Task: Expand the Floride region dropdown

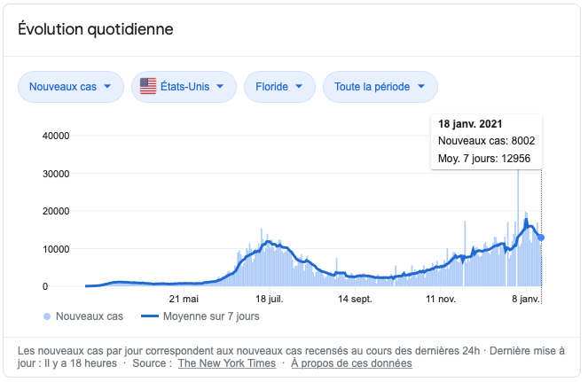Action: pos(279,87)
